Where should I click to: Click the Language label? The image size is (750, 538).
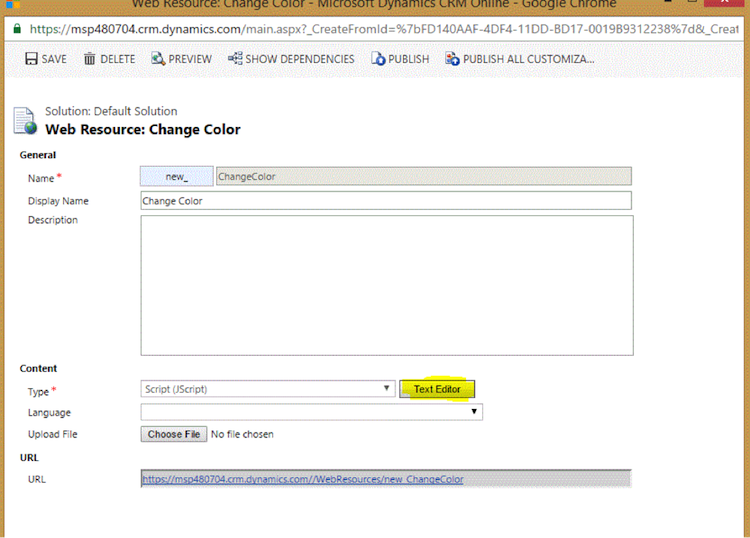click(x=49, y=413)
